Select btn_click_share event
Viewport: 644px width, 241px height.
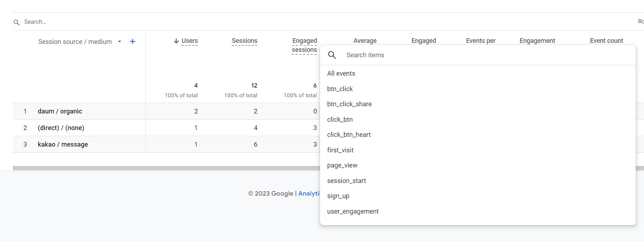pos(349,104)
